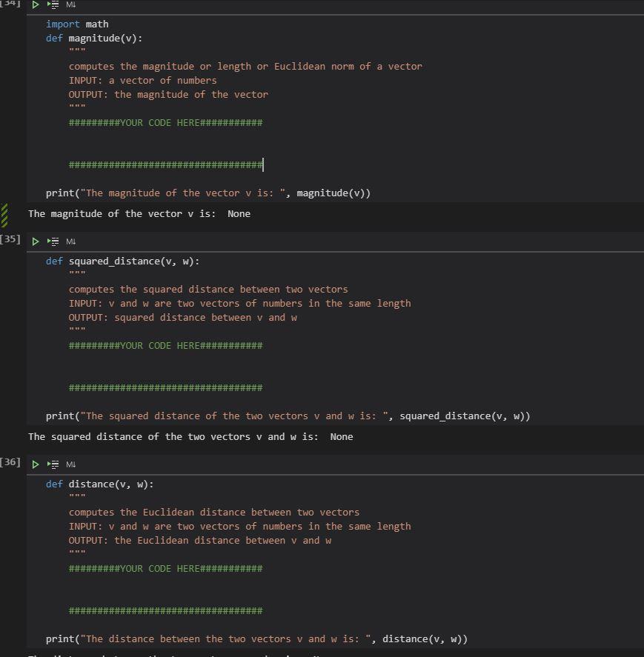Click the squared distance output text
Image resolution: width=644 pixels, height=657 pixels.
pos(190,437)
